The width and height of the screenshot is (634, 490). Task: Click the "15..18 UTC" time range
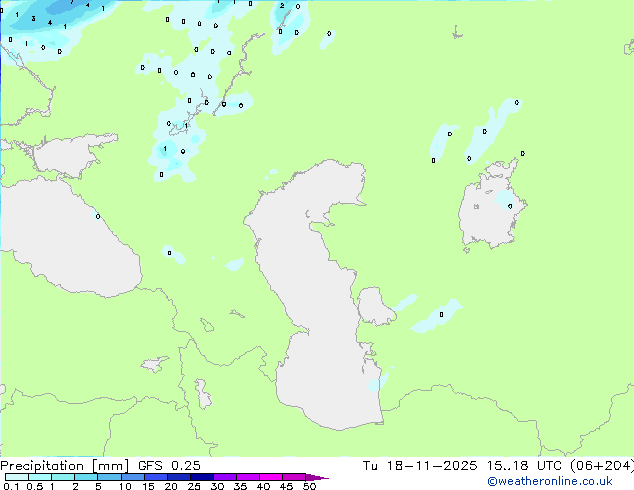coord(524,466)
